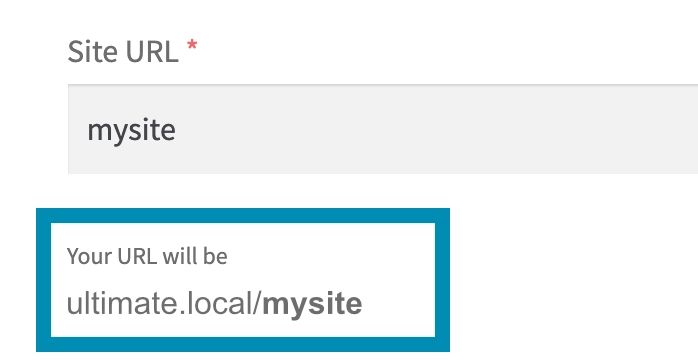Click the left edge of blue border
698x360 pixels.
point(44,280)
